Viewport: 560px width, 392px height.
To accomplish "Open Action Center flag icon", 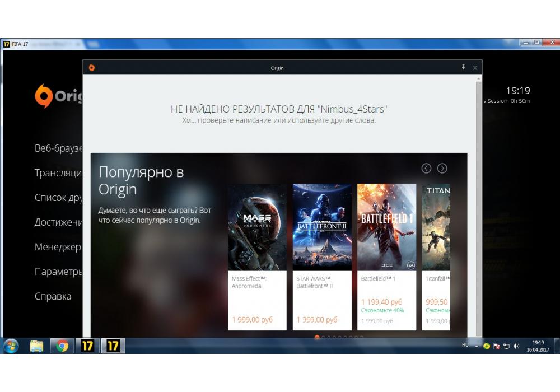I will pyautogui.click(x=496, y=346).
